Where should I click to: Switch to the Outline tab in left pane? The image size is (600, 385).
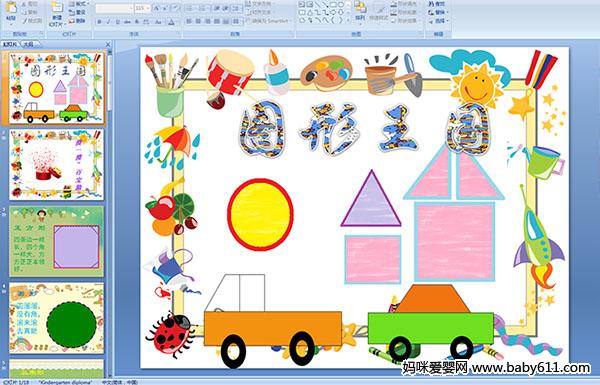click(x=28, y=44)
